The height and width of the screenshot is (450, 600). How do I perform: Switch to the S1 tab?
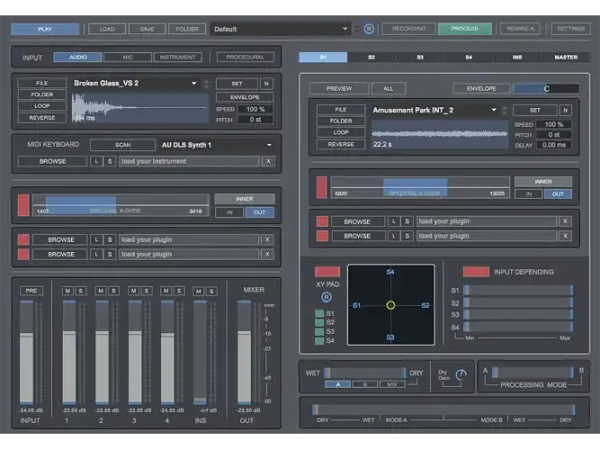(x=323, y=57)
